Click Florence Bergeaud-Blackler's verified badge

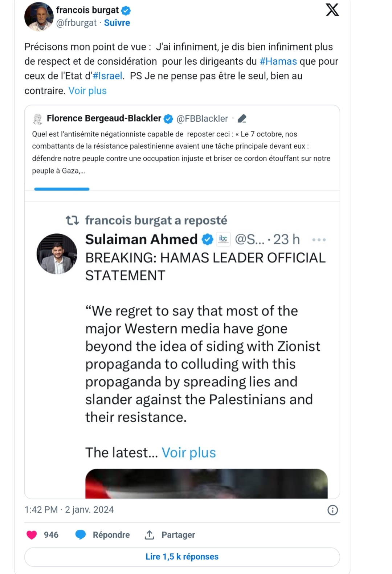(x=168, y=119)
